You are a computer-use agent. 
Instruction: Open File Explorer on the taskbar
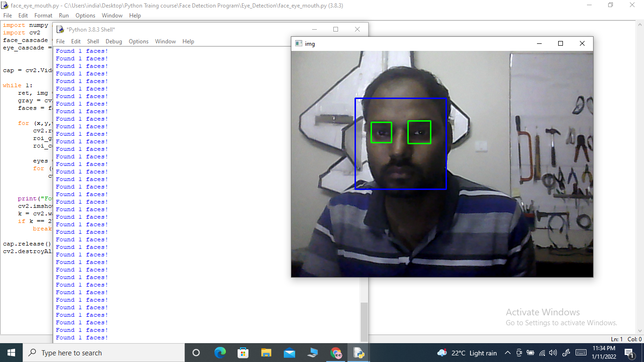coord(266,353)
